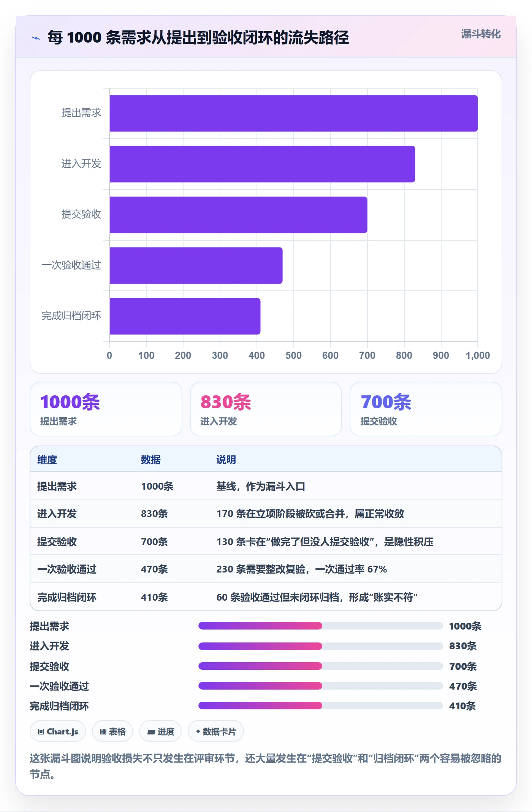This screenshot has width=532, height=812.
Task: Select table cell 470条 in table
Action: [x=154, y=569]
